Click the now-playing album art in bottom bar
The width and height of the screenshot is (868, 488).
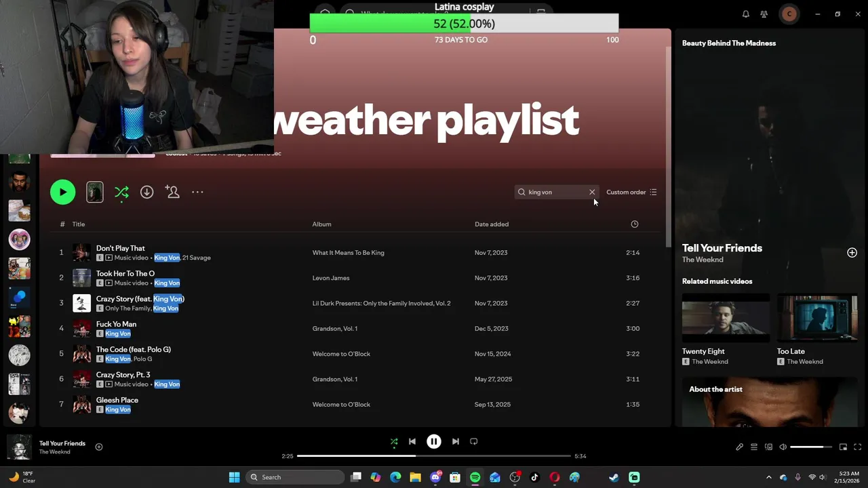click(19, 447)
